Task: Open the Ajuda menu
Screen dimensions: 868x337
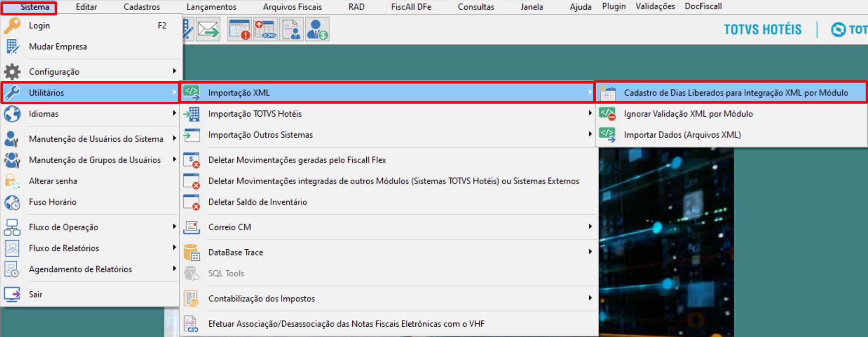Action: click(x=581, y=7)
